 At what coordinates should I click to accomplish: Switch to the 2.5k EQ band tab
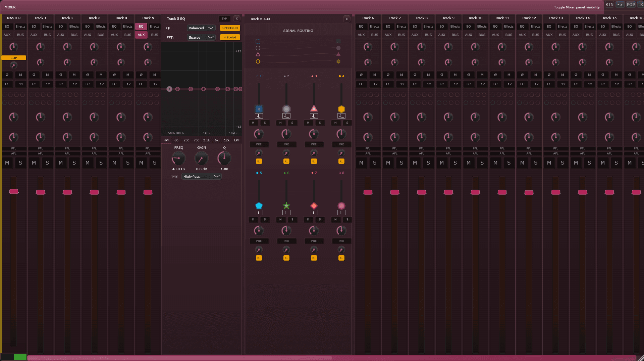(x=207, y=140)
